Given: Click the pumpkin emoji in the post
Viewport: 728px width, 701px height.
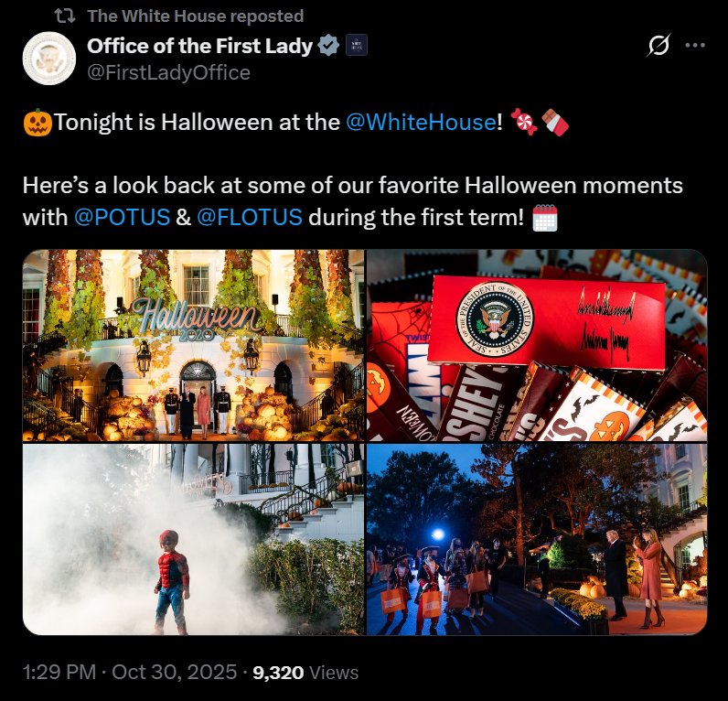Looking at the screenshot, I should [37, 123].
